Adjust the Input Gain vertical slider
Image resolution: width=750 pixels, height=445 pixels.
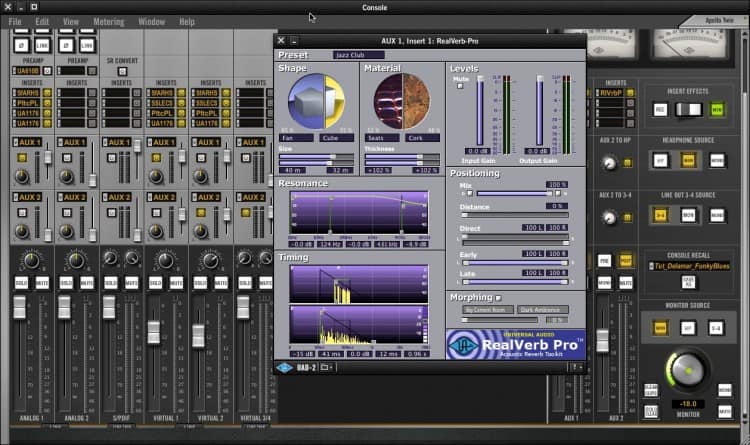click(x=480, y=111)
